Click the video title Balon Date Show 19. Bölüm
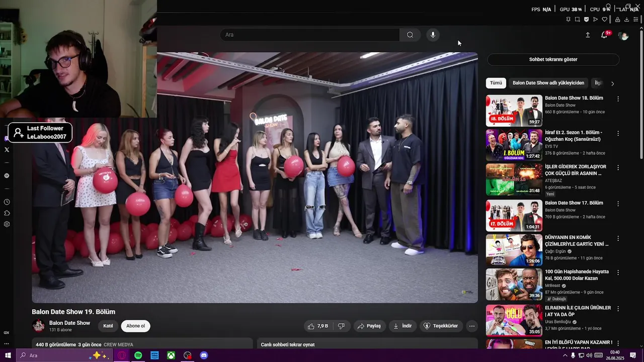This screenshot has height=362, width=644. click(73, 312)
